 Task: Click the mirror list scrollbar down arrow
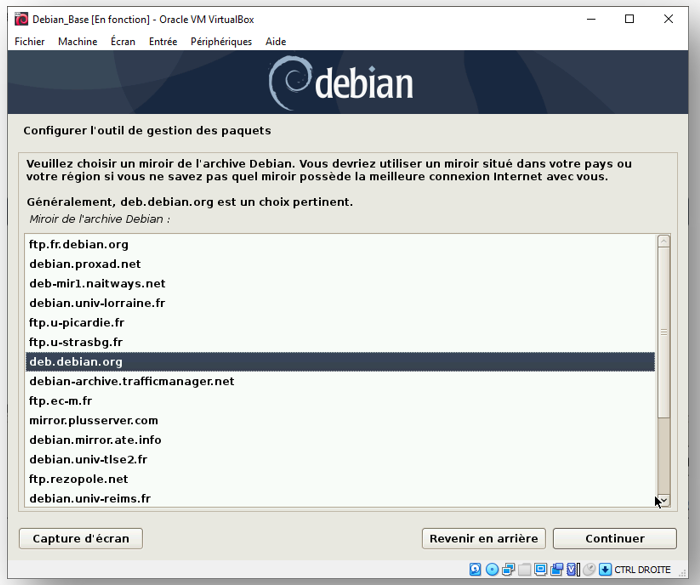664,501
